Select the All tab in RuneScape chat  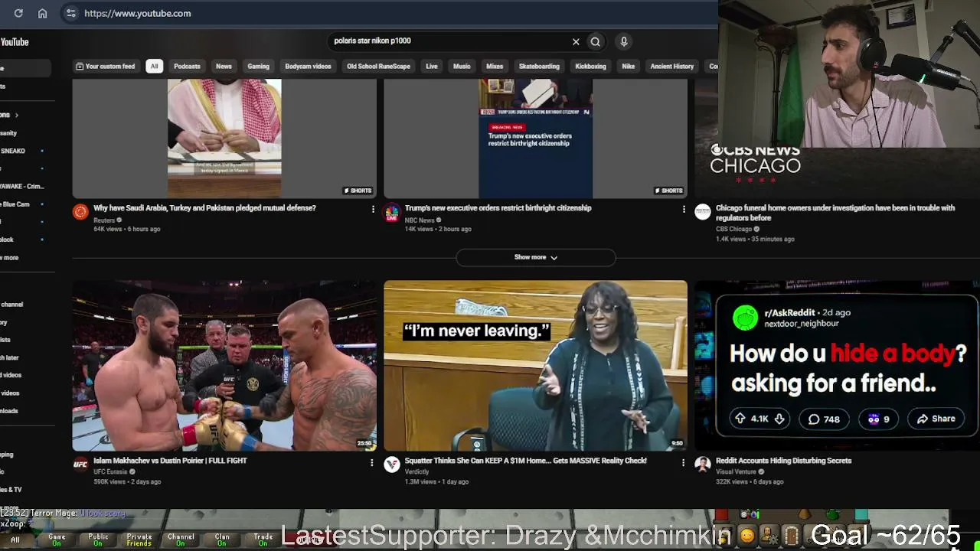point(15,540)
